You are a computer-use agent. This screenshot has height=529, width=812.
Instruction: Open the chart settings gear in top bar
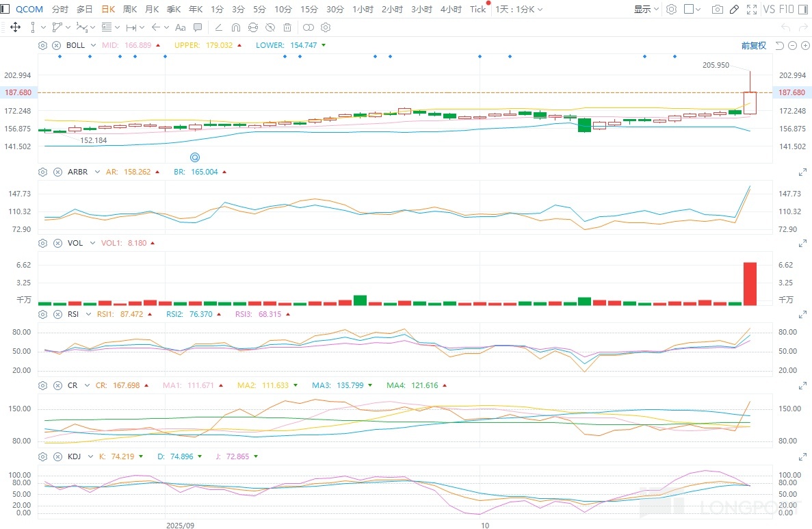671,10
